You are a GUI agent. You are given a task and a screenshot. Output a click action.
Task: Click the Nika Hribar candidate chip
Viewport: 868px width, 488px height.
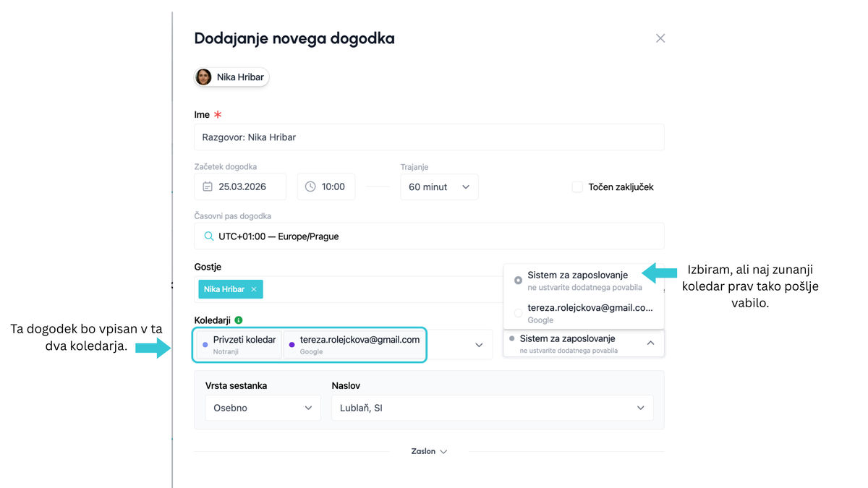tap(231, 77)
